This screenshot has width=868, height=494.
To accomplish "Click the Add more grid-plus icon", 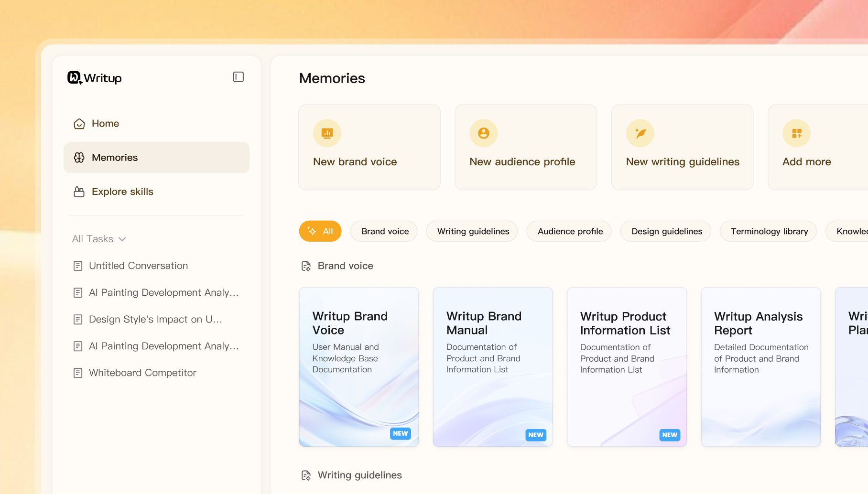I will pos(796,133).
